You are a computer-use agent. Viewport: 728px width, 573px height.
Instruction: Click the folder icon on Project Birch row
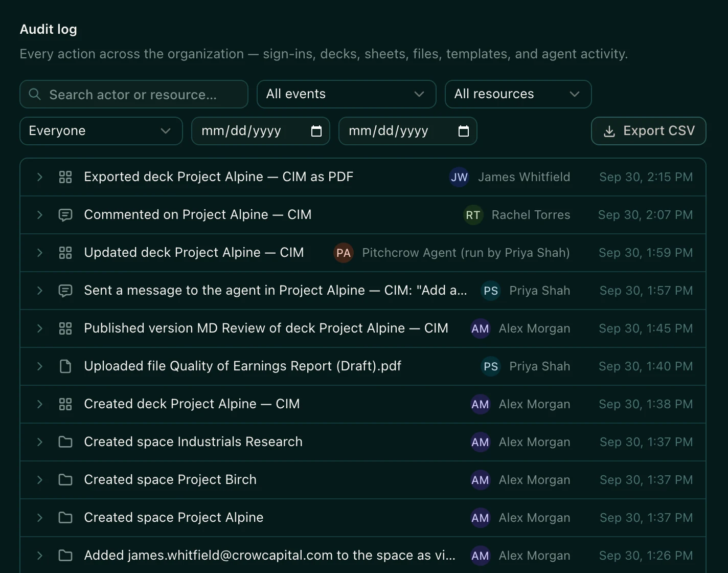(65, 480)
